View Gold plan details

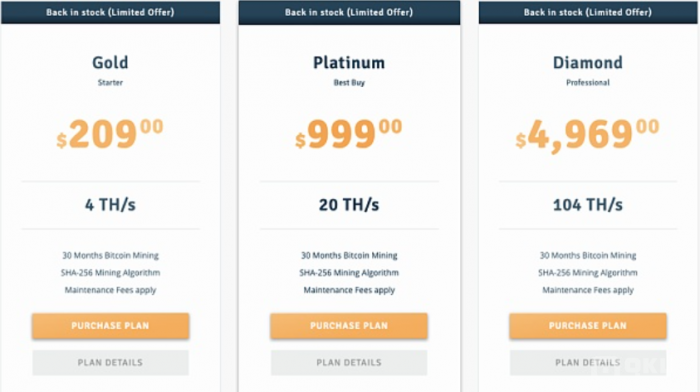tap(110, 363)
